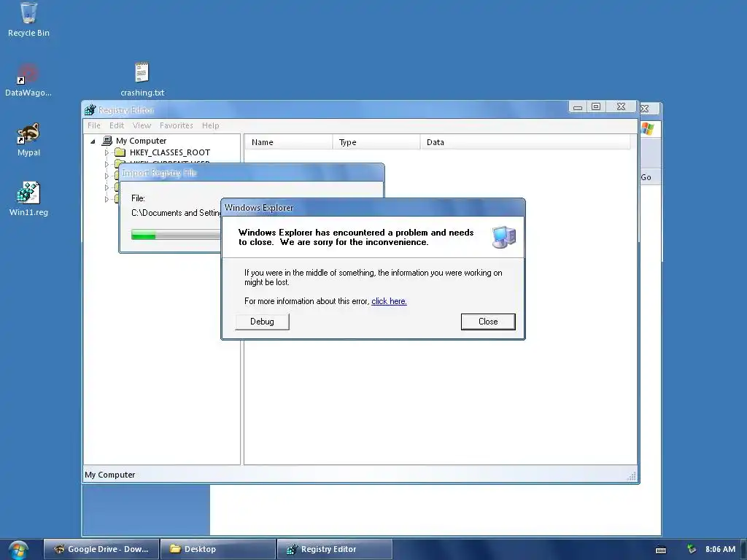Click the Registry Editor title bar icon
This screenshot has width=747, height=560.
click(90, 110)
